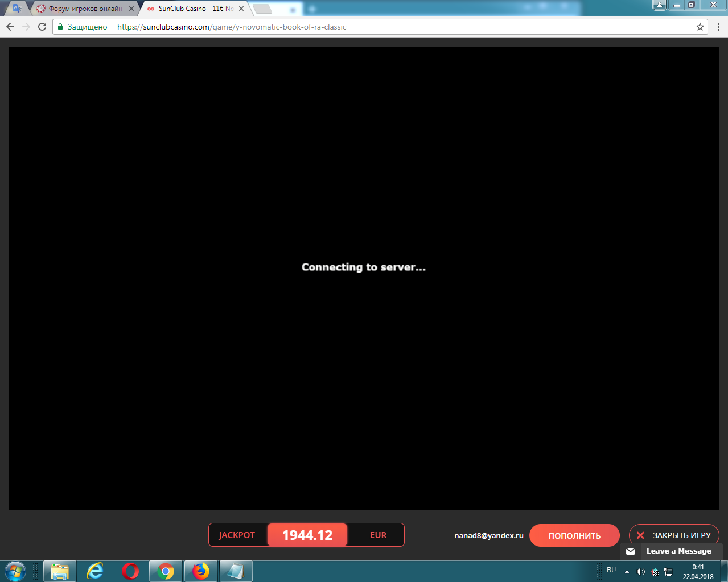
Task: Open the notepad app on the taskbar
Action: point(236,571)
